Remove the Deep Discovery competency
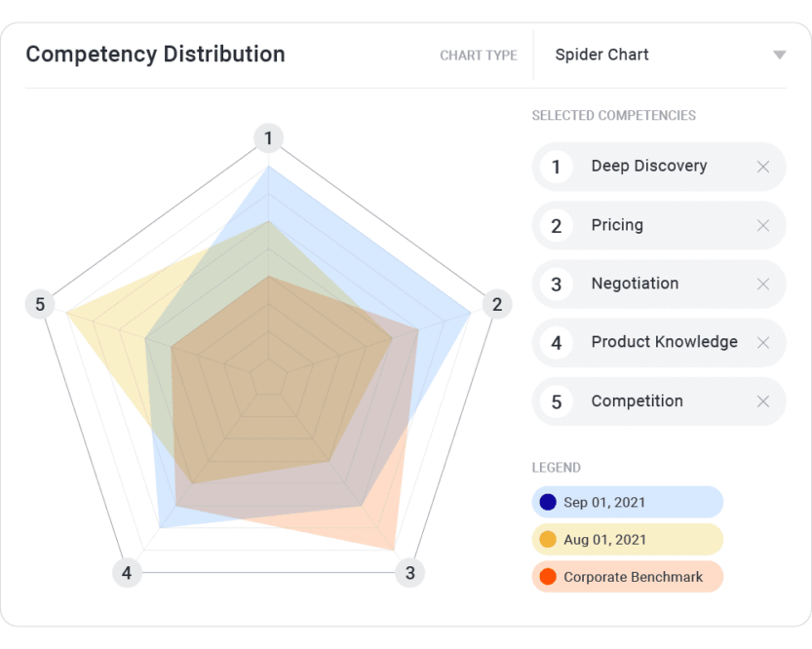Image resolution: width=812 pixels, height=649 pixels. point(763,167)
